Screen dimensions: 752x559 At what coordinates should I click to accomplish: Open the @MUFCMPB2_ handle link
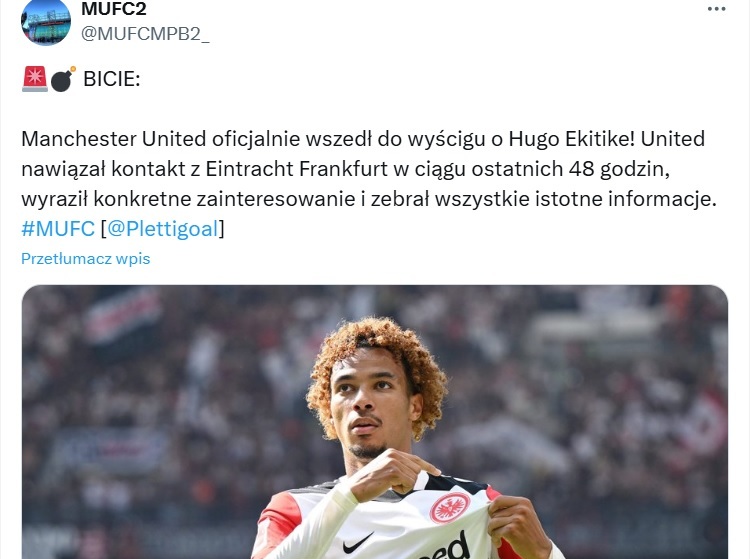pyautogui.click(x=145, y=34)
